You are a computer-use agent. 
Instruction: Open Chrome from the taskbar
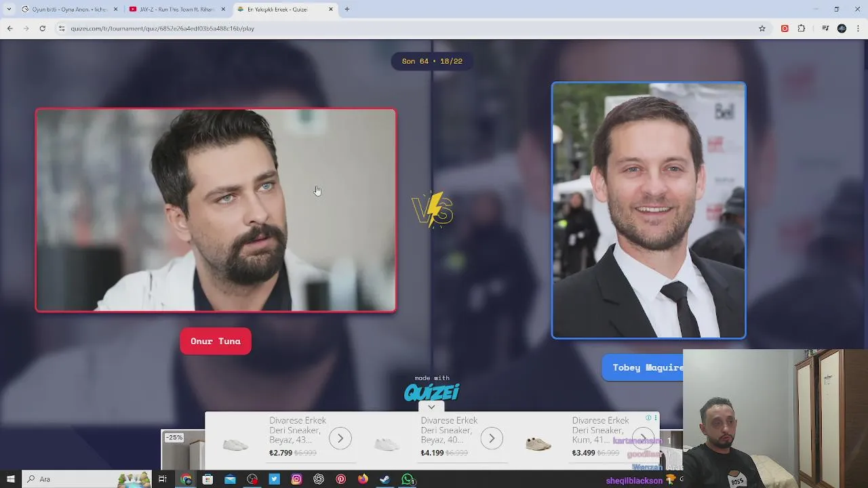click(x=186, y=479)
